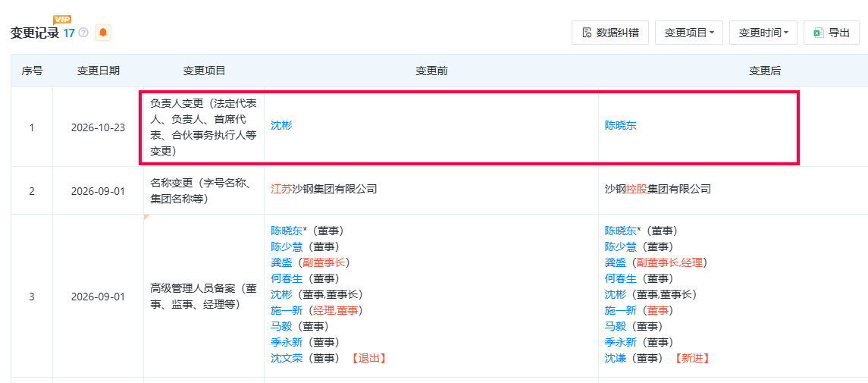The height and width of the screenshot is (383, 868).
Task: Click 何春生 link in 变更前 column
Action: tap(287, 278)
